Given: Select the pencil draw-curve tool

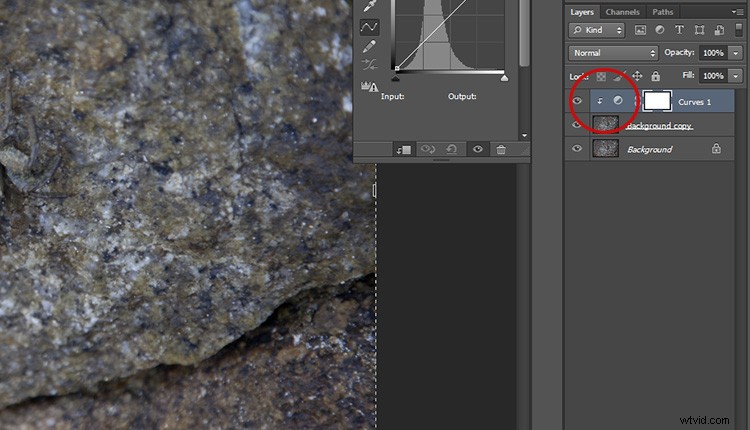Looking at the screenshot, I should coord(369,46).
